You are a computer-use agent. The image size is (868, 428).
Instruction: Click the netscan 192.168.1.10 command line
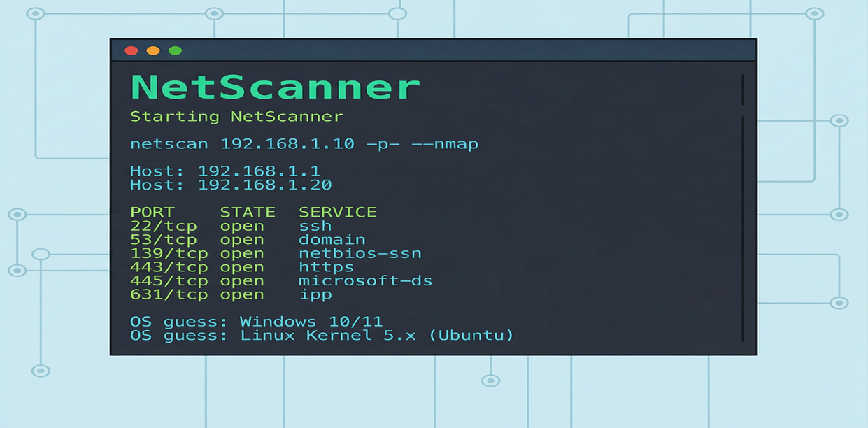[304, 144]
